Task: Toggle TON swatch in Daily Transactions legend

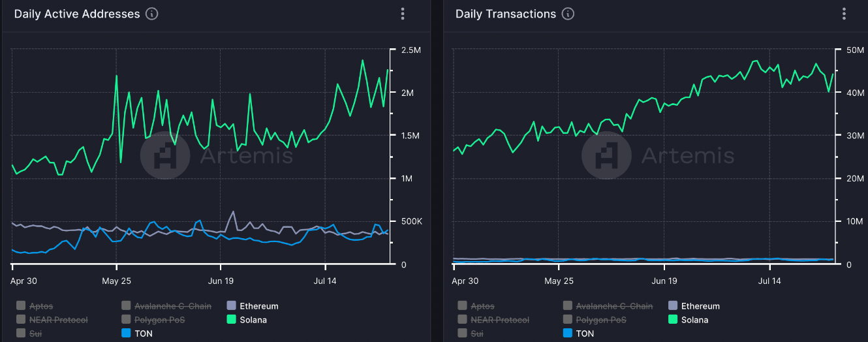Action: (x=567, y=334)
